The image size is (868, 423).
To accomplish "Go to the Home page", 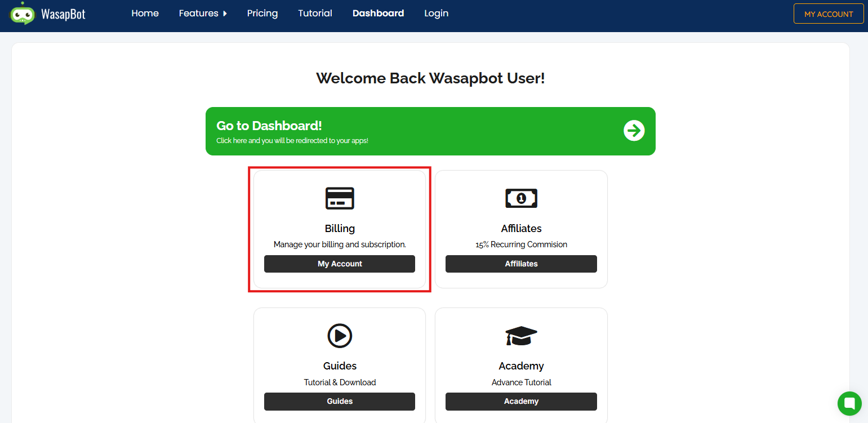I will coord(145,13).
